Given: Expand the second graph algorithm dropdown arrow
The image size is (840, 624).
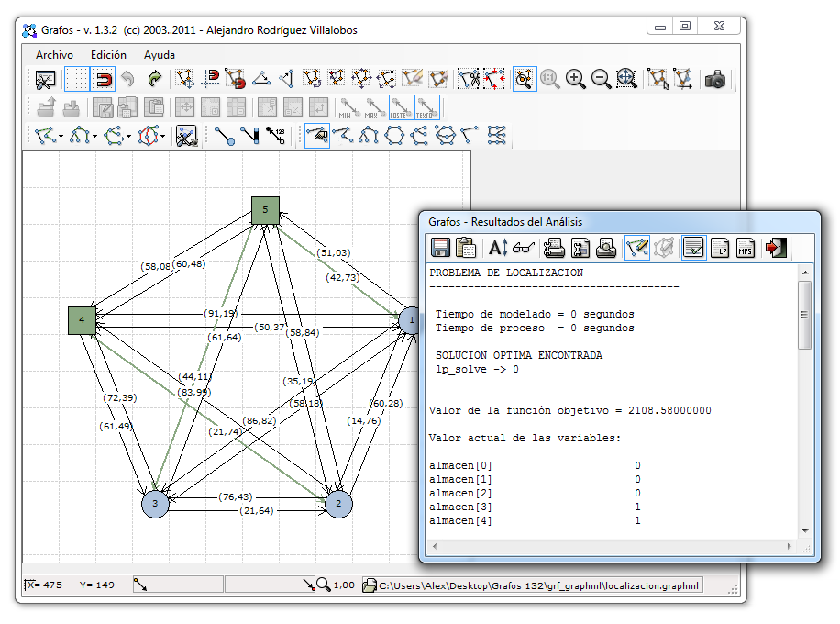Looking at the screenshot, I should click(x=95, y=137).
